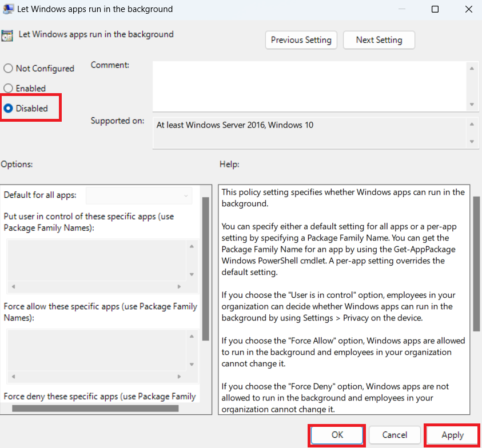
Task: Click the Options pane vertical scrollbar
Action: point(206,269)
